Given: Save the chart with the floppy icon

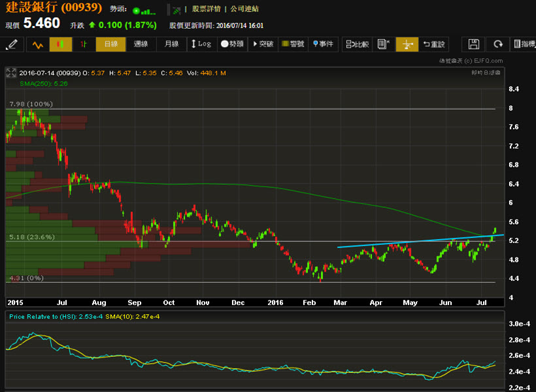Looking at the screenshot, I should coord(473,44).
